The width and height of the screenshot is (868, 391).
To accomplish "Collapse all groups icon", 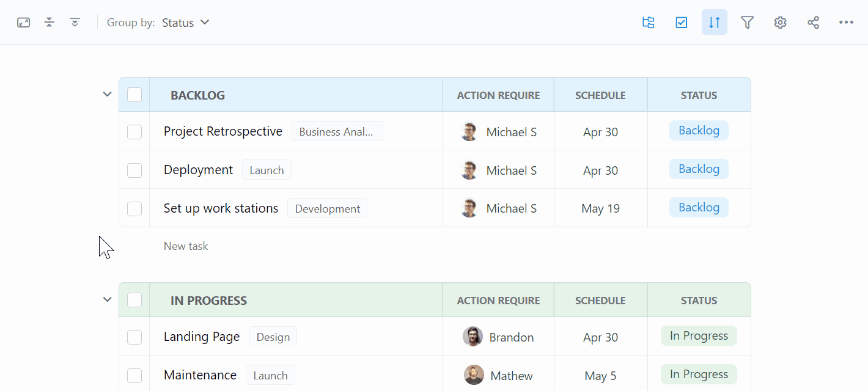I will [x=50, y=23].
